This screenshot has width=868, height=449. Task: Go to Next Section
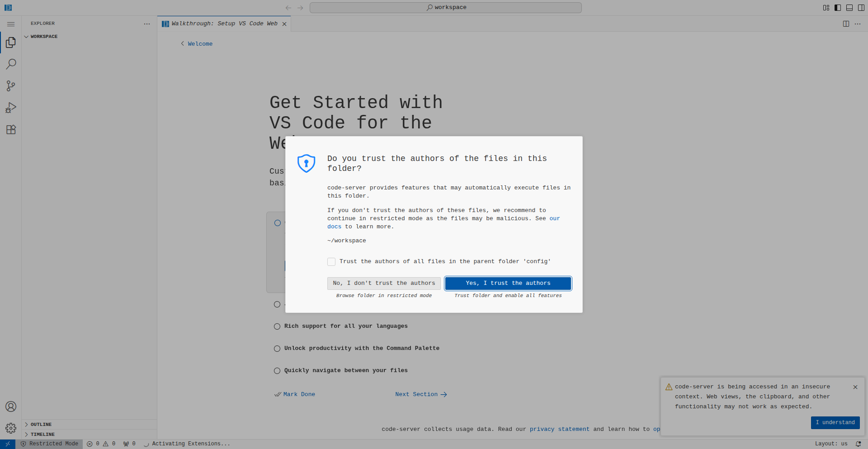[x=421, y=395]
